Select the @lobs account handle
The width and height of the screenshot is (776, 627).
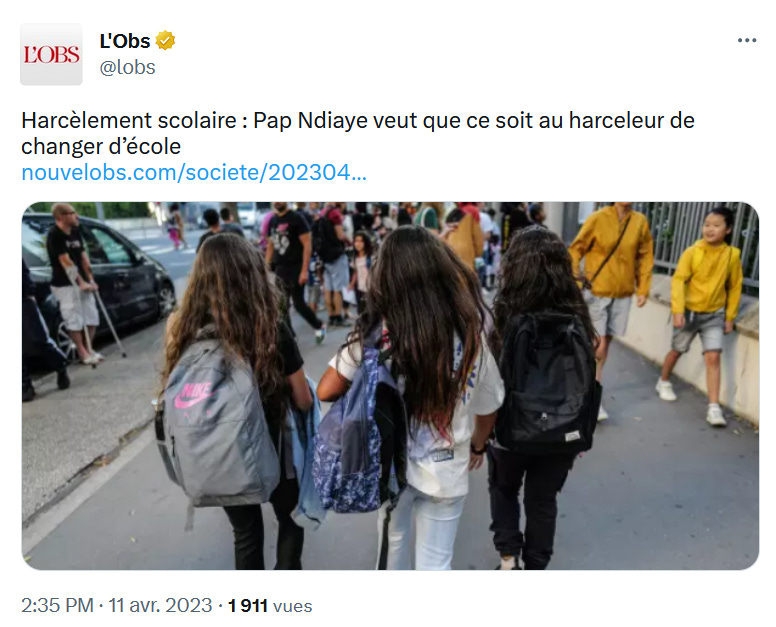(128, 67)
